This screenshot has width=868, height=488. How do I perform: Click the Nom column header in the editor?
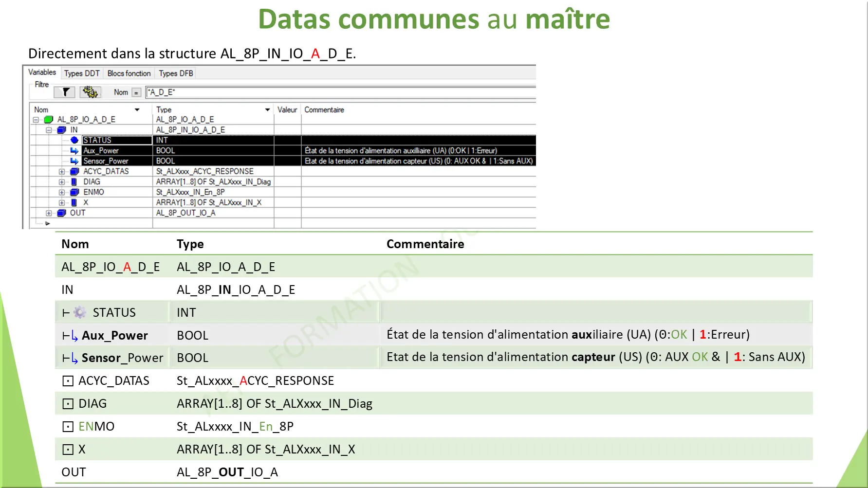coord(41,110)
